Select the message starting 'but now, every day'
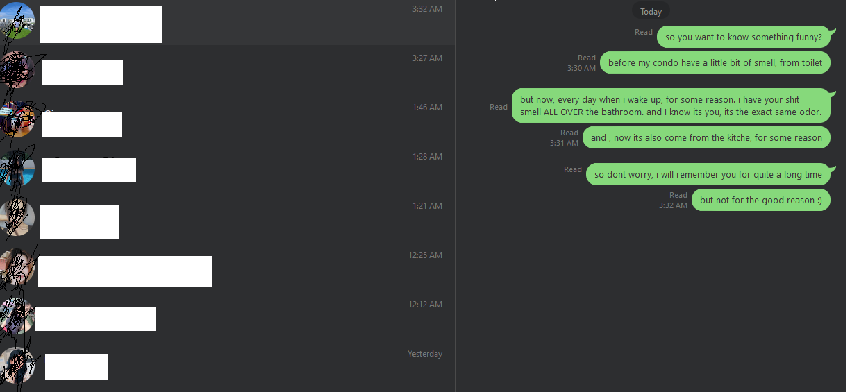 (671, 105)
